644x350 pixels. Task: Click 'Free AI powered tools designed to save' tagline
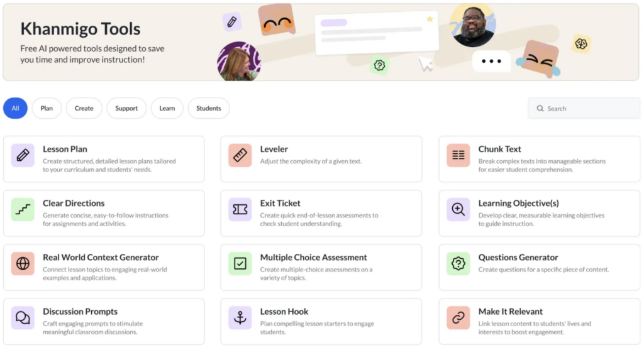[92, 48]
